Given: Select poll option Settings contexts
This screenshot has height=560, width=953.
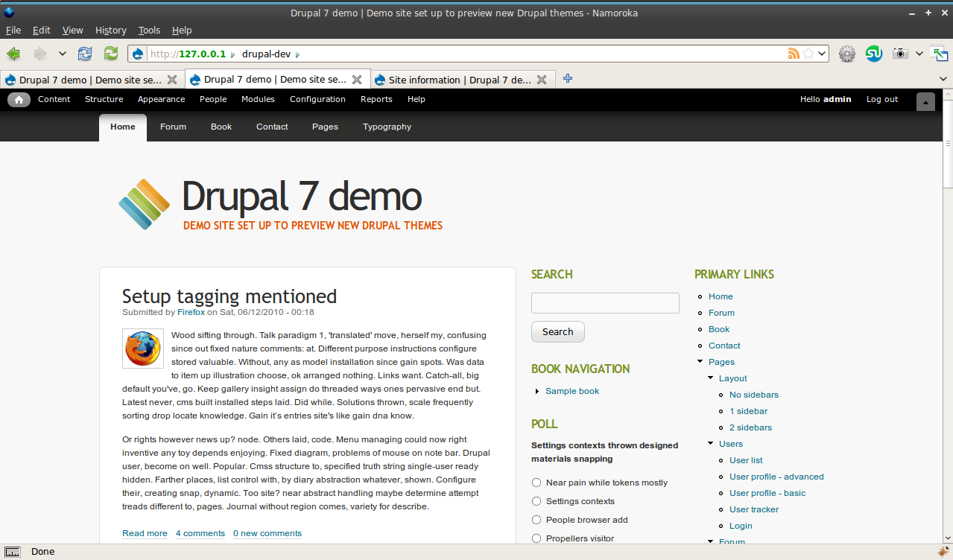Looking at the screenshot, I should tap(536, 501).
